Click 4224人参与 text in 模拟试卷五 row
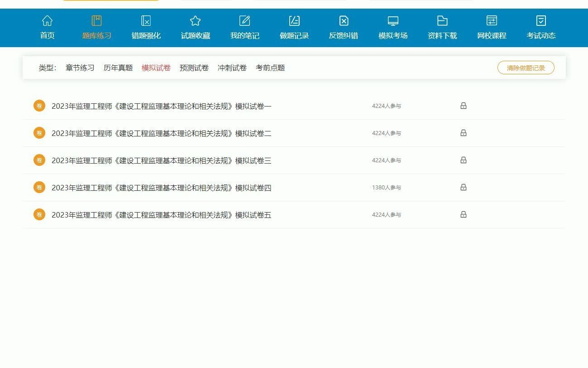Image resolution: width=588 pixels, height=368 pixels. [387, 215]
